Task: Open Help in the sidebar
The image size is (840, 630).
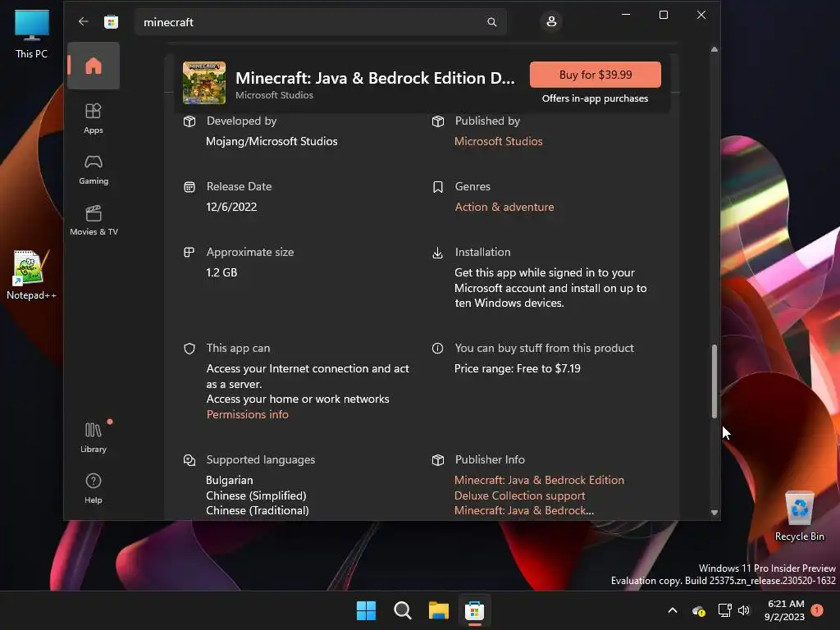Action: 94,488
